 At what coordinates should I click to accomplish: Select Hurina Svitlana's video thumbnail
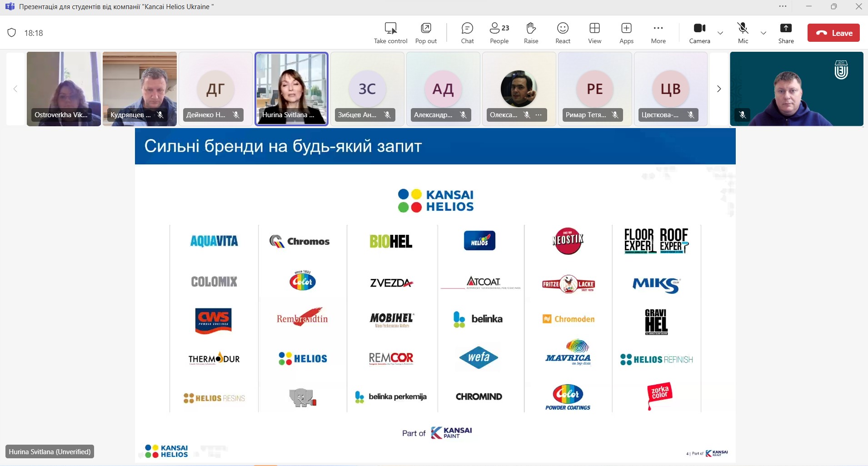click(x=291, y=89)
